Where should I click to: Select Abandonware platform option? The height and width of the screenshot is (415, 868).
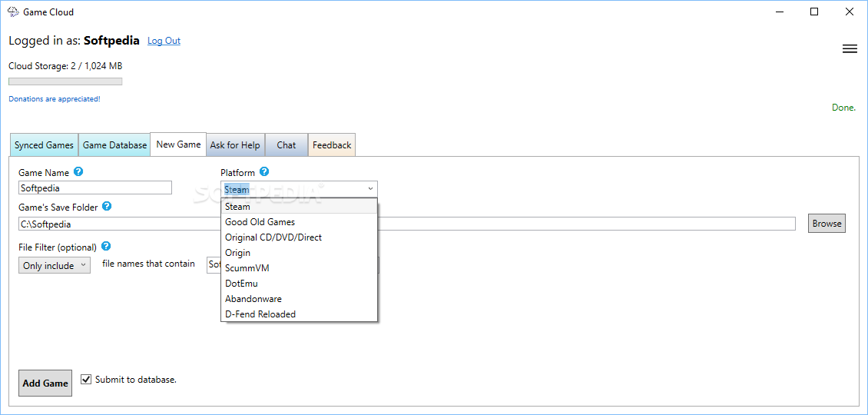299,299
